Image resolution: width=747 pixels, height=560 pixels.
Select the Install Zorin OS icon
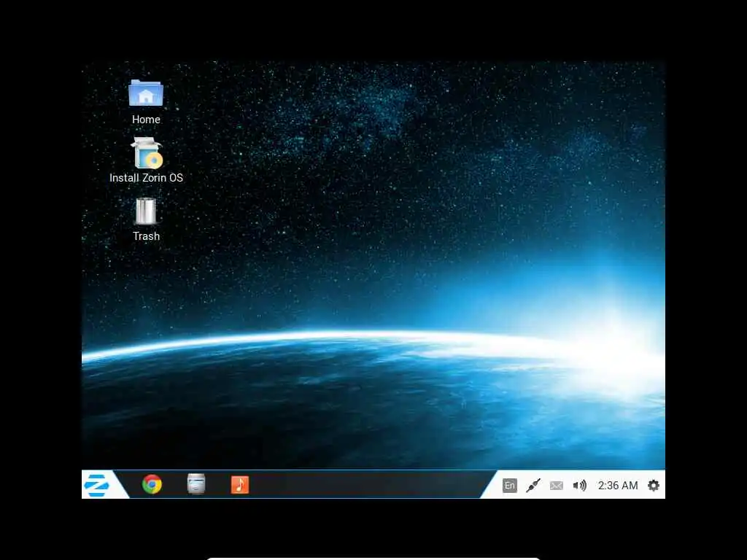(x=147, y=153)
